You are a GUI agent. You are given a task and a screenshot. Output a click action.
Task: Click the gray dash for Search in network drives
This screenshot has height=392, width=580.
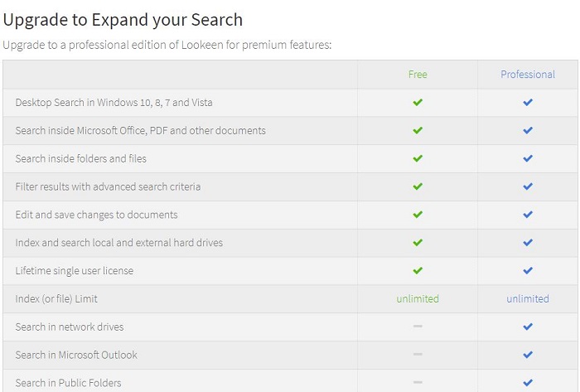[x=418, y=327]
